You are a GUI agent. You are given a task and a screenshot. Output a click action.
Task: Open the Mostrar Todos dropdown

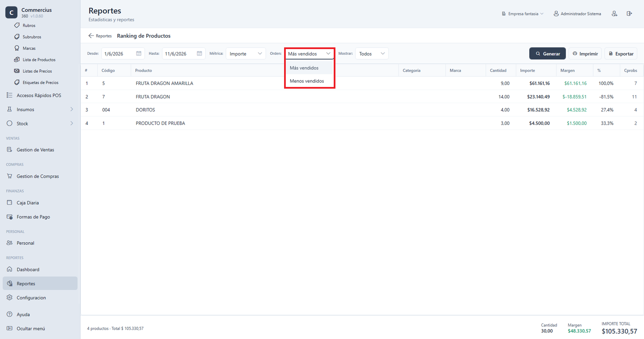(x=372, y=54)
